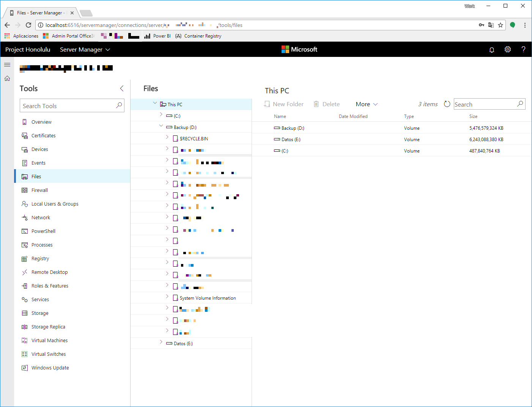
Task: Refresh the file list
Action: (x=447, y=104)
